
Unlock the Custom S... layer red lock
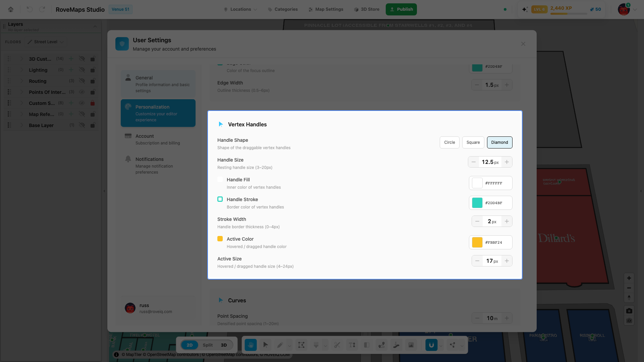tap(93, 103)
